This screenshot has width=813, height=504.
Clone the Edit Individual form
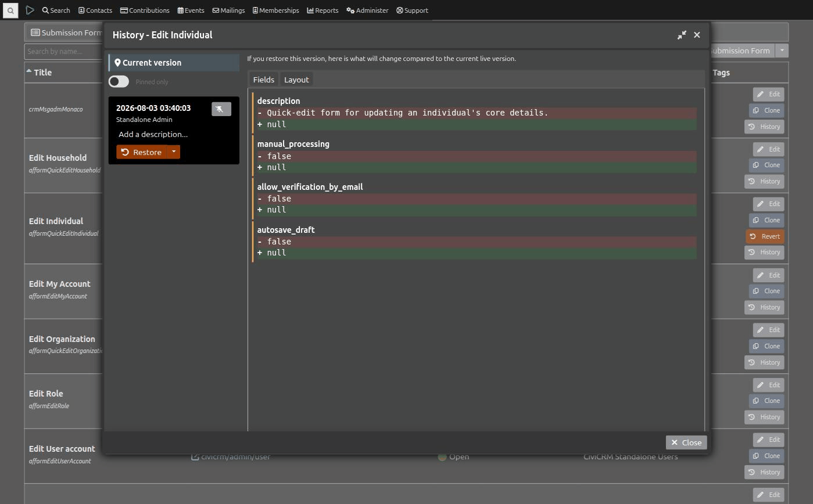click(767, 220)
